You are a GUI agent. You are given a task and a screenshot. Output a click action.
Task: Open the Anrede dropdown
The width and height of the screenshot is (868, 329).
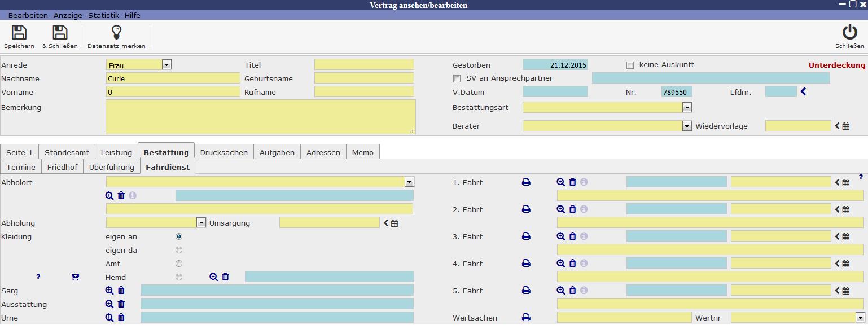[x=166, y=65]
